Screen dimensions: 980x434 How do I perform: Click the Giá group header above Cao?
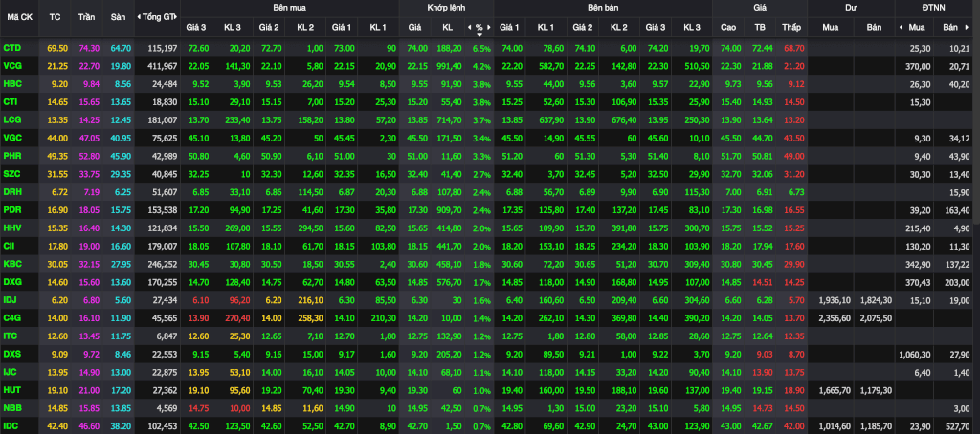760,8
